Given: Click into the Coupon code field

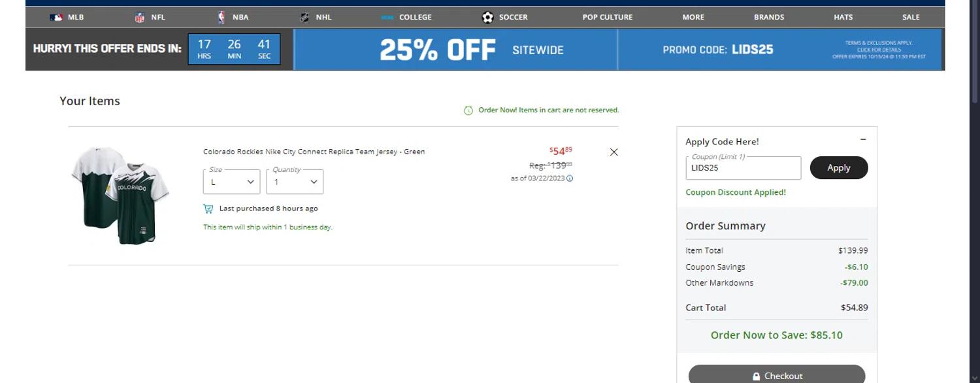Looking at the screenshot, I should click(x=743, y=168).
